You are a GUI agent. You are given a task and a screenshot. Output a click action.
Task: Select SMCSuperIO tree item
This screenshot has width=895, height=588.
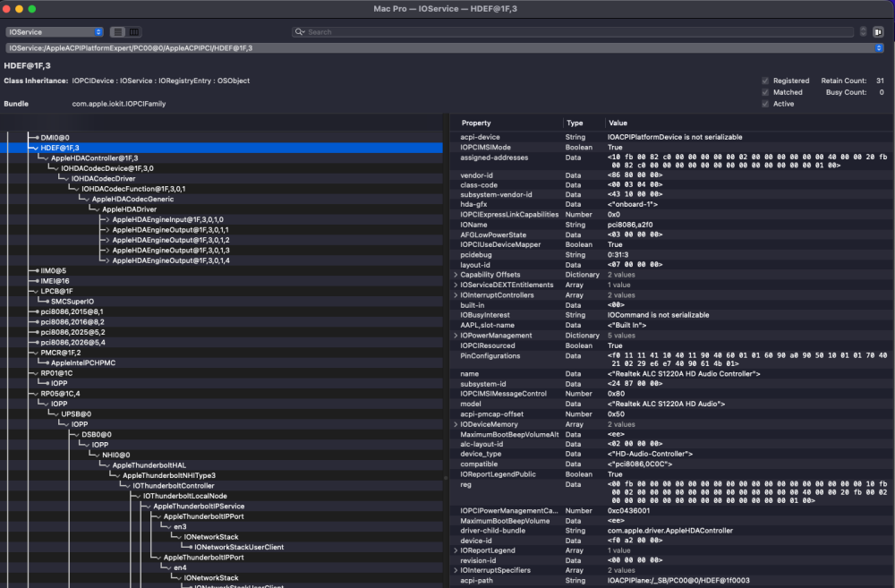pyautogui.click(x=72, y=302)
